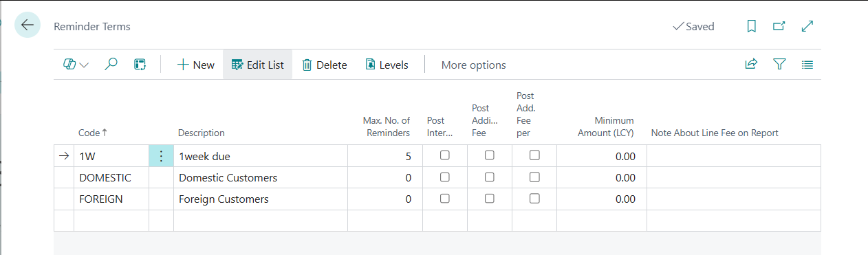Select the Foreign Customers description cell
868x255 pixels.
coord(261,199)
